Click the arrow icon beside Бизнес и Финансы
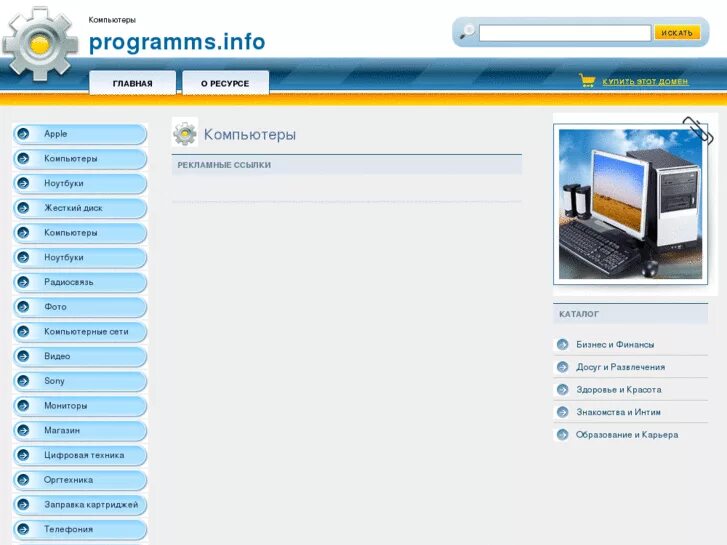 [x=562, y=344]
